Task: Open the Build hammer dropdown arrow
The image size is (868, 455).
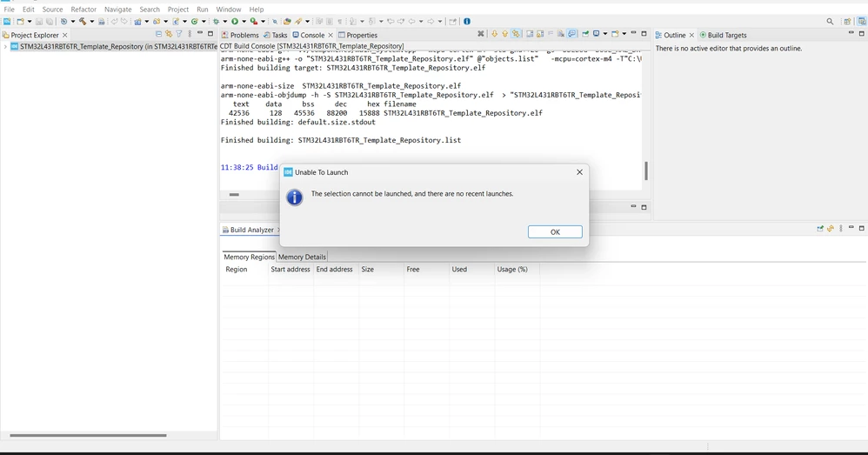Action: [x=92, y=22]
